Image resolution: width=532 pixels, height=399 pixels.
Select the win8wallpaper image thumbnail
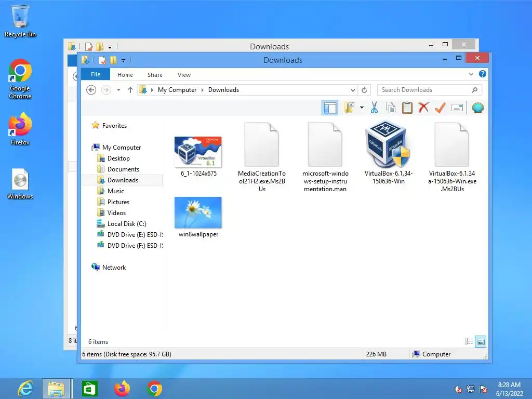click(198, 212)
